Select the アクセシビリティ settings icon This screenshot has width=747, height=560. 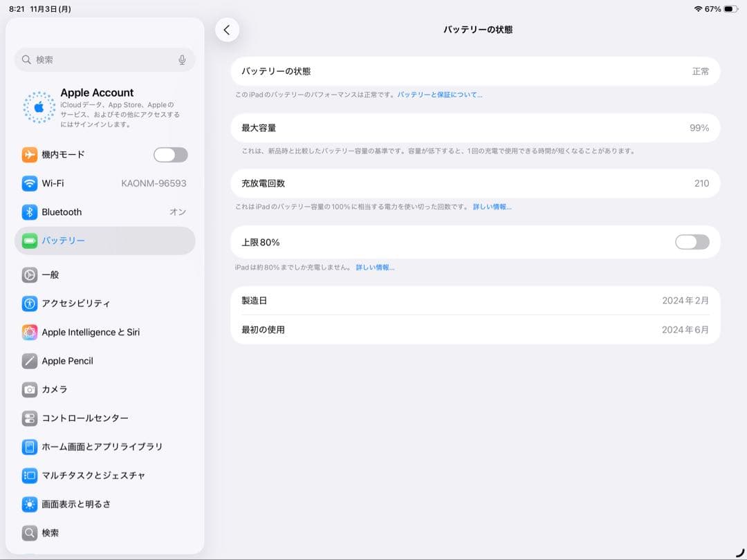tap(29, 304)
